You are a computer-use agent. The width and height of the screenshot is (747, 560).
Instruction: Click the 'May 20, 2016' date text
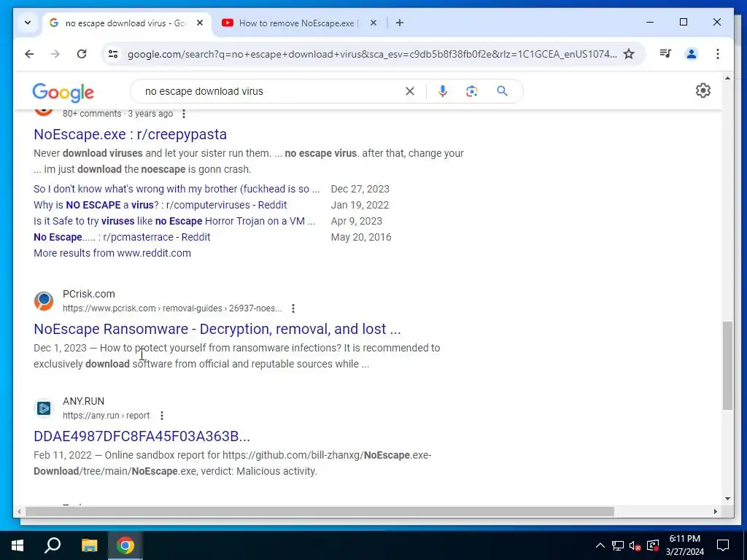[x=361, y=237]
